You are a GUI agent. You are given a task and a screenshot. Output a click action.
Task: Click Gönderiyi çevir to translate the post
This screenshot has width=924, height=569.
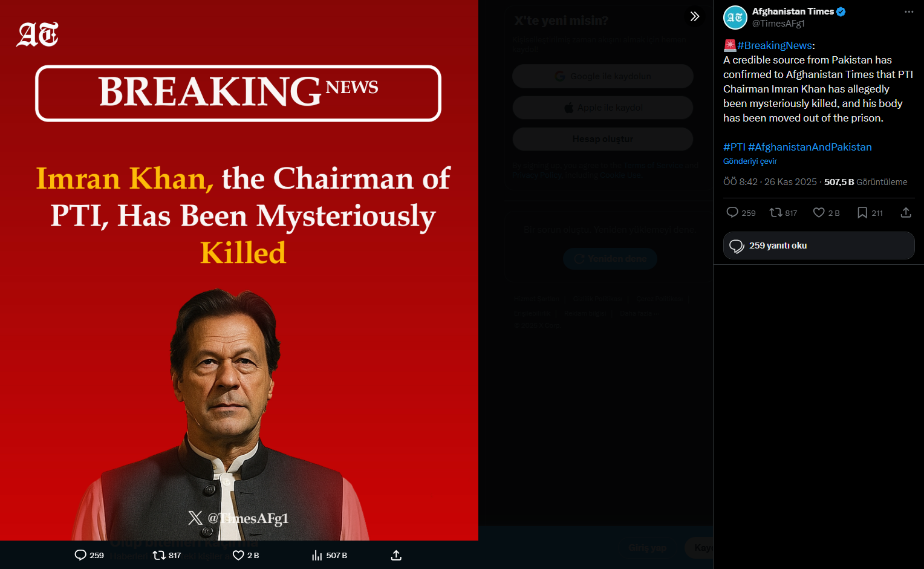750,161
